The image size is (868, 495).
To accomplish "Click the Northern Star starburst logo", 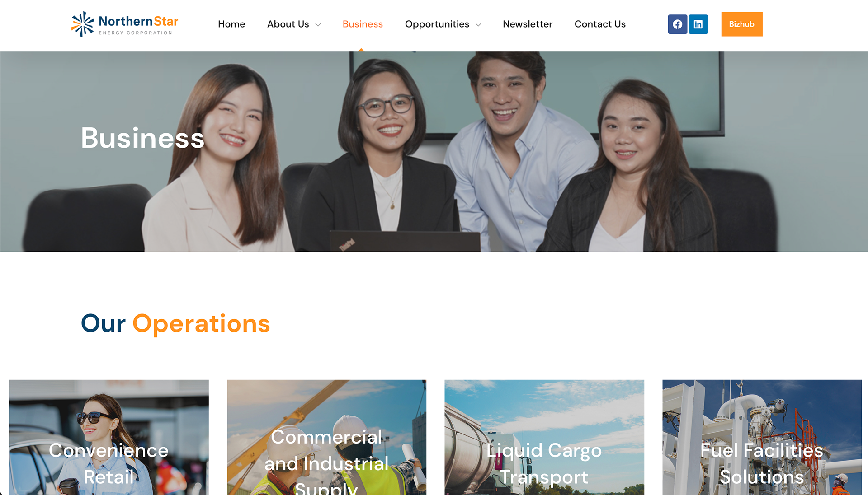I will (x=83, y=24).
